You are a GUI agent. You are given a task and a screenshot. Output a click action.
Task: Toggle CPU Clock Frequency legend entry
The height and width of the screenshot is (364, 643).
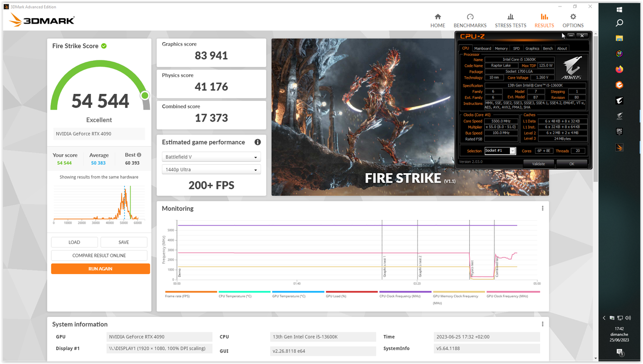point(405,295)
